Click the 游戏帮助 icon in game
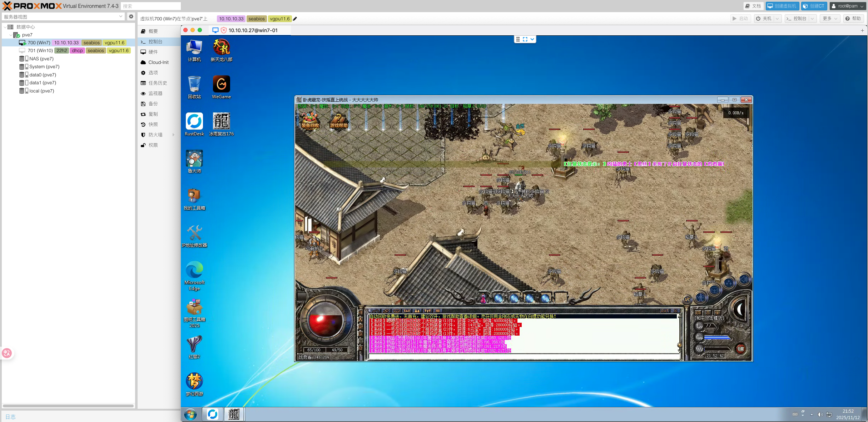Screen dimensions: 868x422 [338, 121]
